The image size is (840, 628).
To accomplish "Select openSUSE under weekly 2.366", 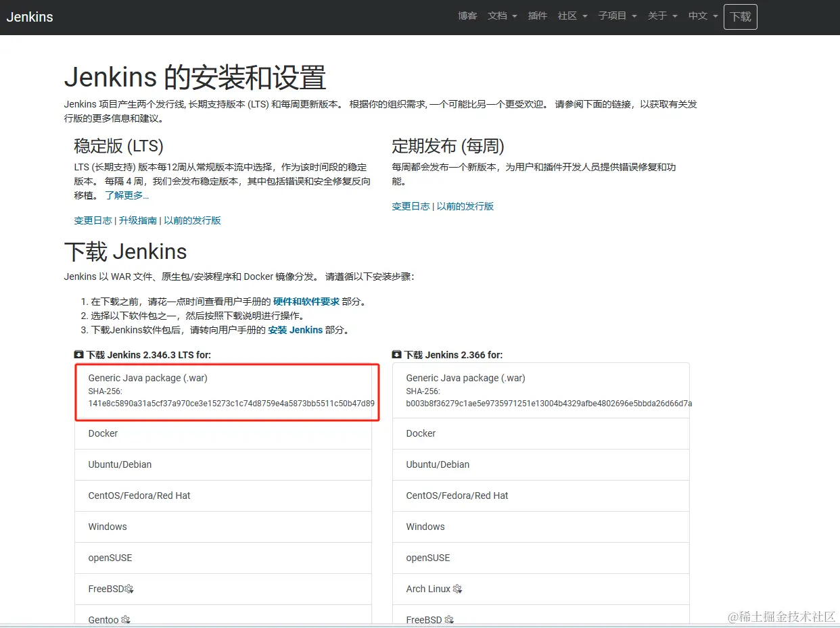I will coord(541,558).
